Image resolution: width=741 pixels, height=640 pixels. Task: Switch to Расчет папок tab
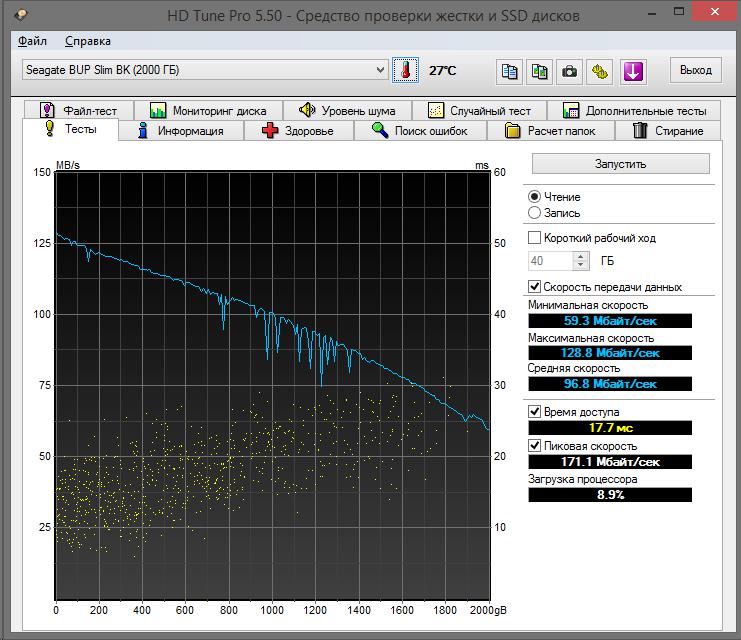point(551,130)
